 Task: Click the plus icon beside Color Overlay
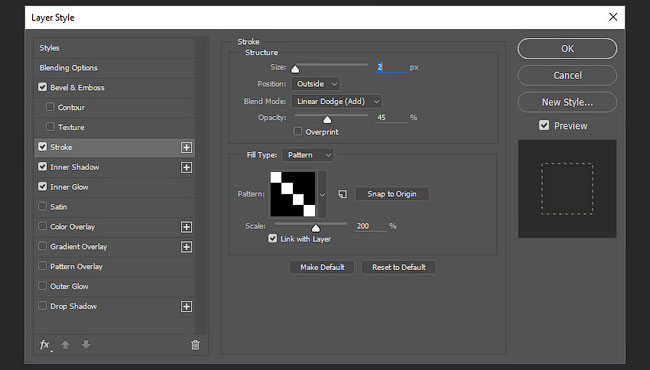pyautogui.click(x=186, y=227)
